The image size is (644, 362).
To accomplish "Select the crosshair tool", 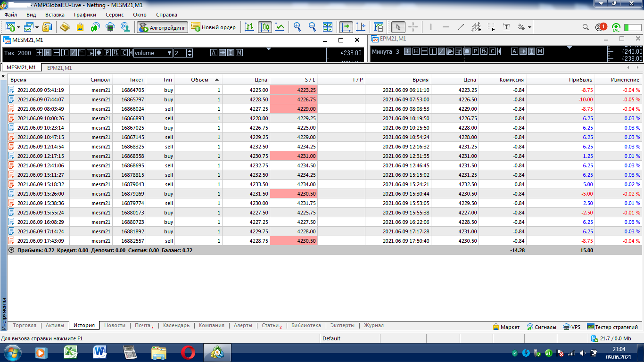I will coord(413,27).
